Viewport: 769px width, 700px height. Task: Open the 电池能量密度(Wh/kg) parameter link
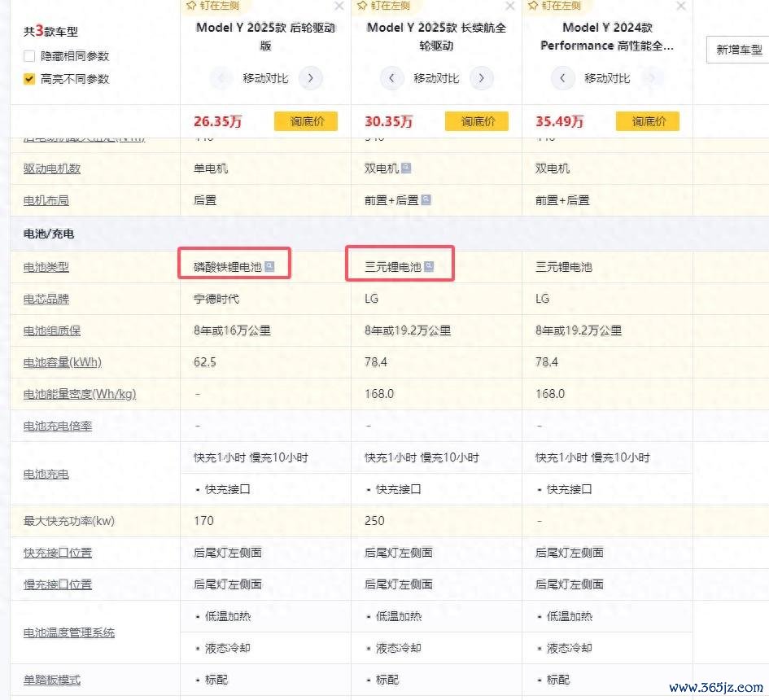pyautogui.click(x=80, y=394)
